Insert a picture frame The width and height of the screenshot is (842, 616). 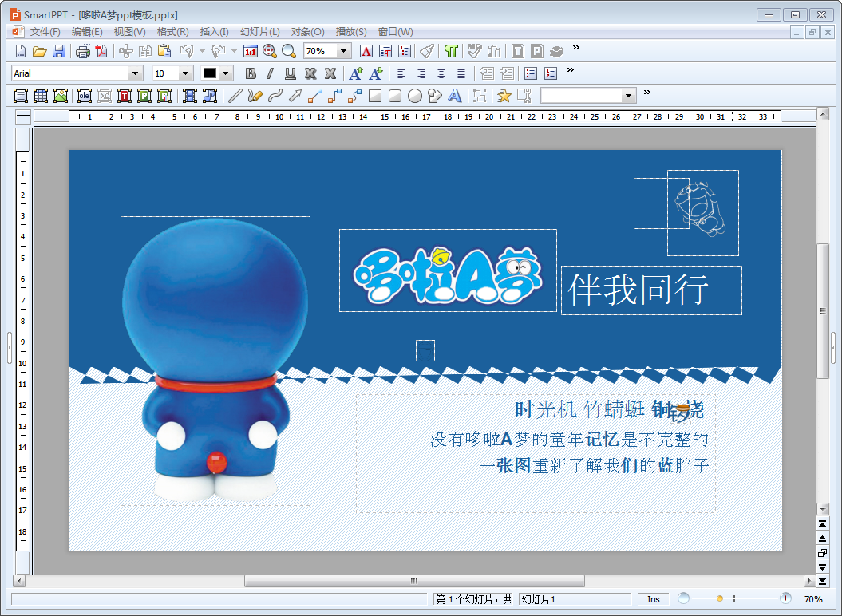point(60,96)
